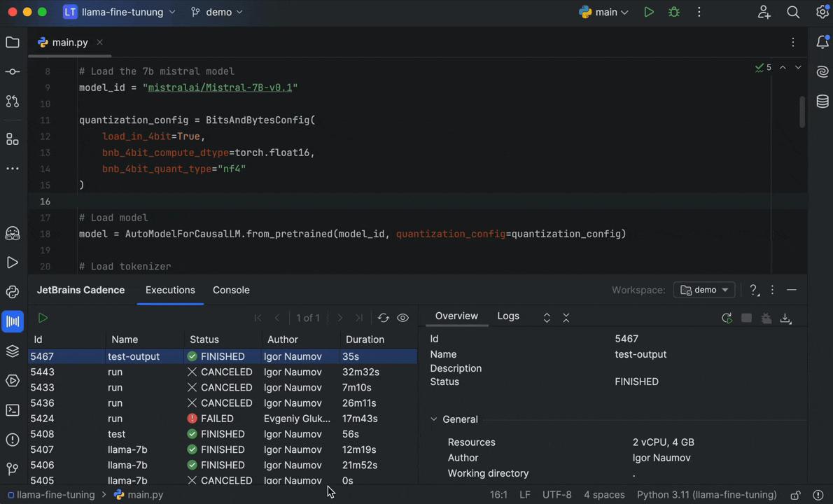Select the Apple menu in the menu bar

tap(13, 12)
